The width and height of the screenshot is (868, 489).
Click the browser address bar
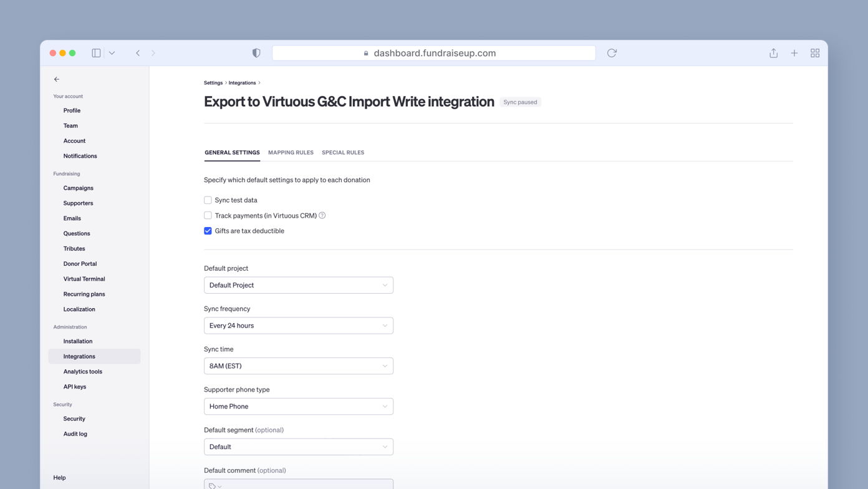[x=434, y=53]
